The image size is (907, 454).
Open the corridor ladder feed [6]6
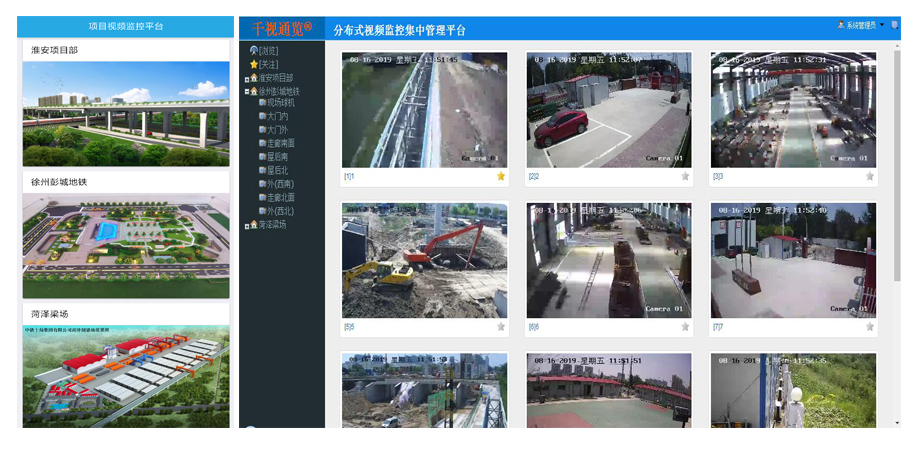click(x=609, y=260)
